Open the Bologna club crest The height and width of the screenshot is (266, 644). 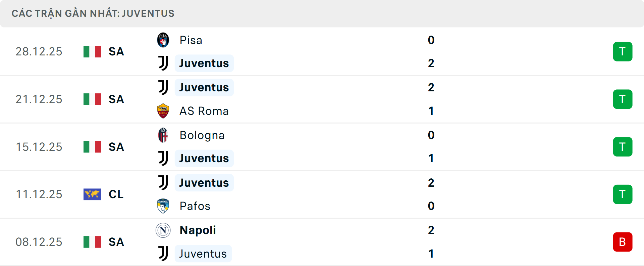(x=163, y=135)
